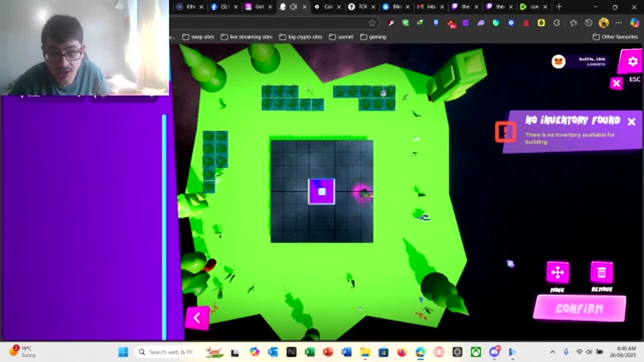Click the pink glowing object on the grid

363,193
